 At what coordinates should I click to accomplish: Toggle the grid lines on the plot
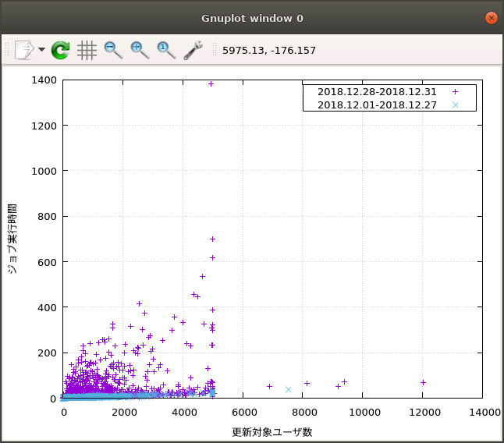point(87,51)
